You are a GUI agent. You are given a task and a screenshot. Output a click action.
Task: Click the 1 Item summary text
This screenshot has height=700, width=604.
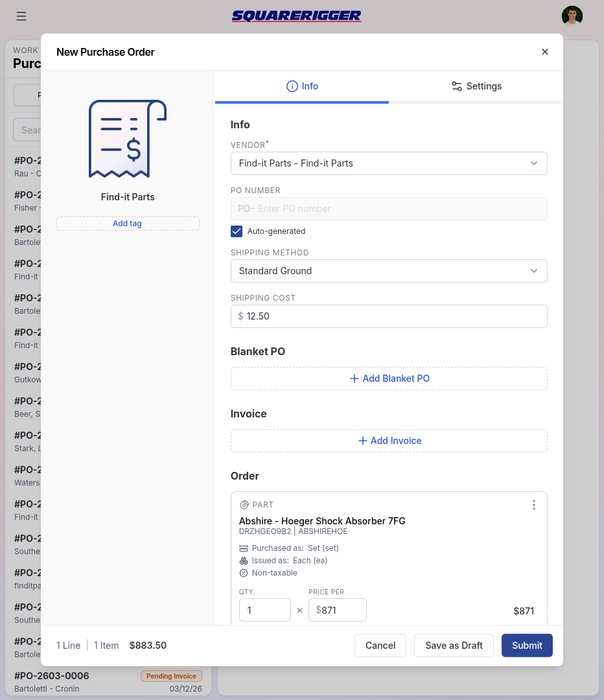coord(106,646)
